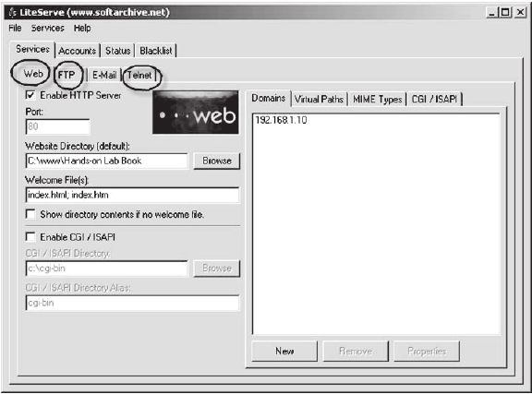
Task: Open the Virtual Paths tab
Action: tap(319, 100)
